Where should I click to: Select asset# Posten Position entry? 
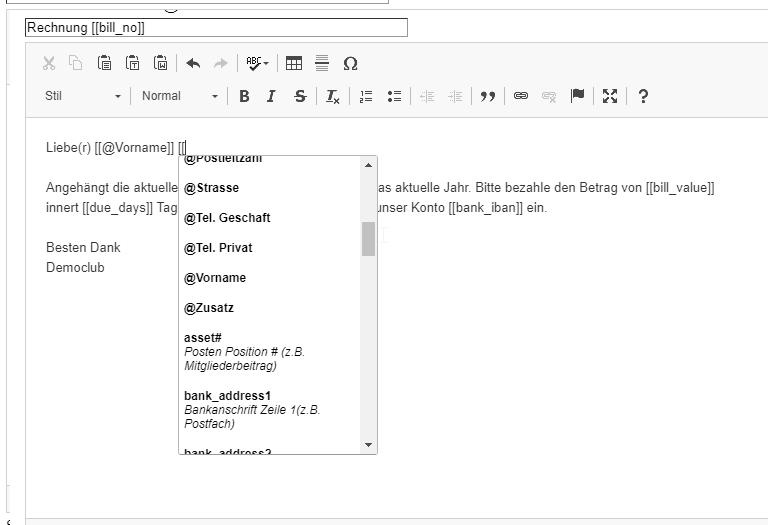click(269, 352)
